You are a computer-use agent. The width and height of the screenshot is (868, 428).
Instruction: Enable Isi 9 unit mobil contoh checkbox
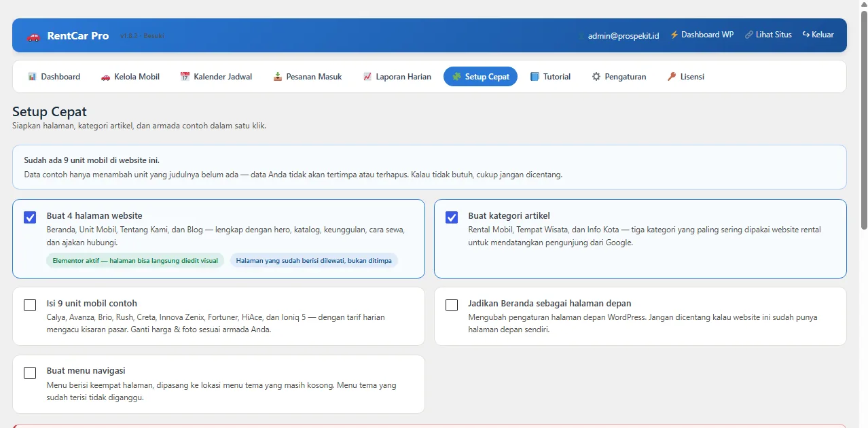(30, 305)
